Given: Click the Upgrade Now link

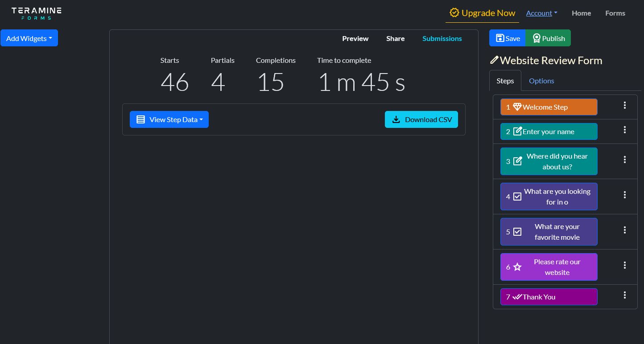Looking at the screenshot, I should pos(482,13).
